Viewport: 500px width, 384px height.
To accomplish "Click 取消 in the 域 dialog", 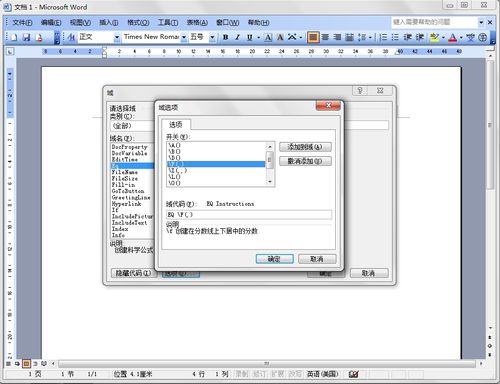I will coord(369,273).
